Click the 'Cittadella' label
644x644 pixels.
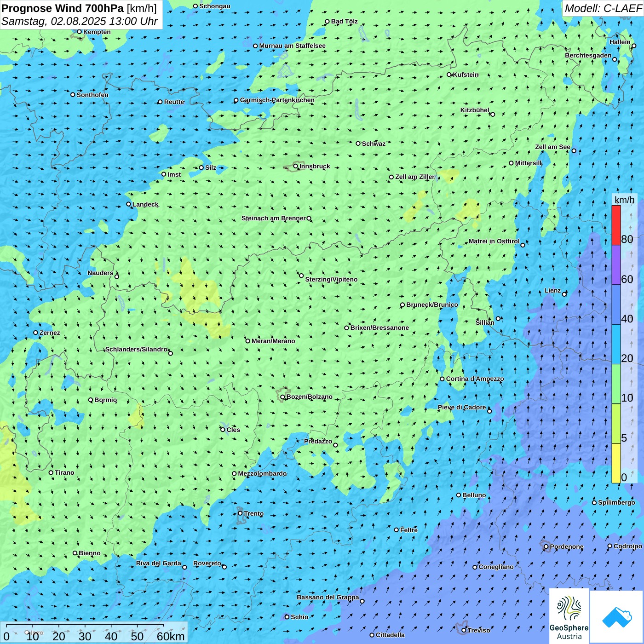click(391, 635)
